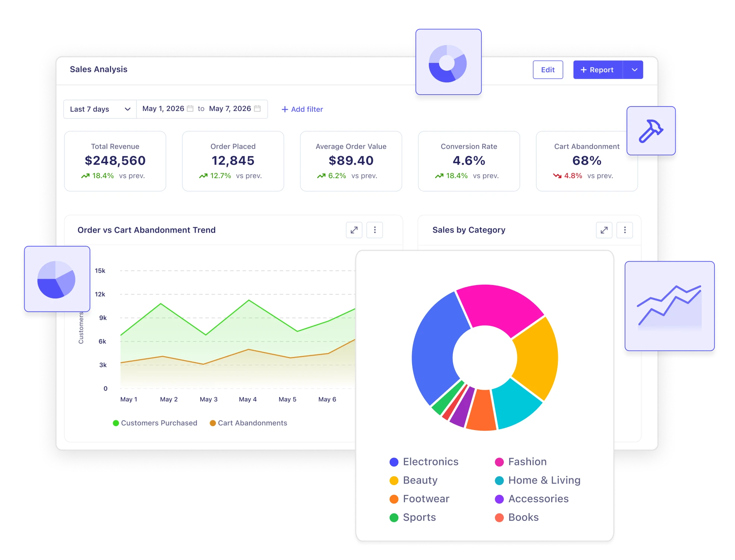Toggle the Accessories legend entry

tap(532, 499)
